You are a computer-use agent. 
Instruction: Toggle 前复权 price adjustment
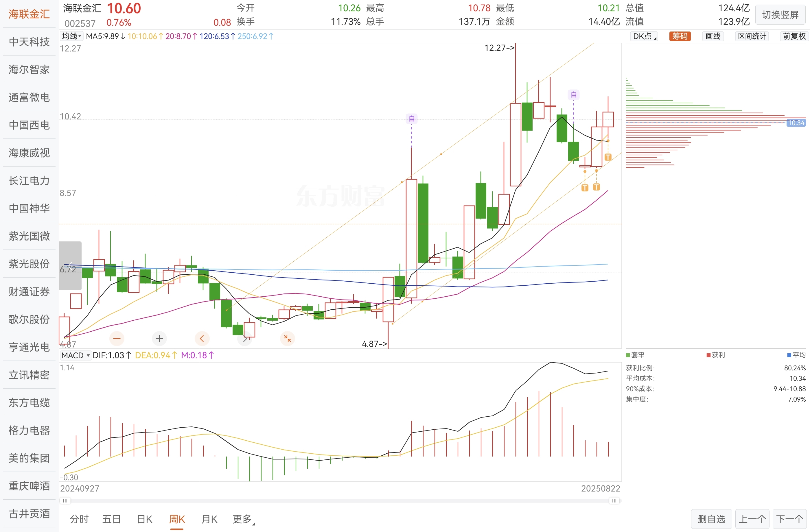794,36
